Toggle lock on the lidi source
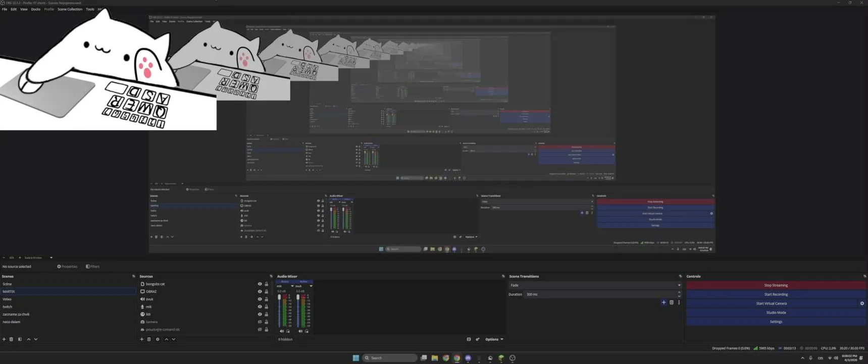Image resolution: width=868 pixels, height=364 pixels. (x=267, y=314)
